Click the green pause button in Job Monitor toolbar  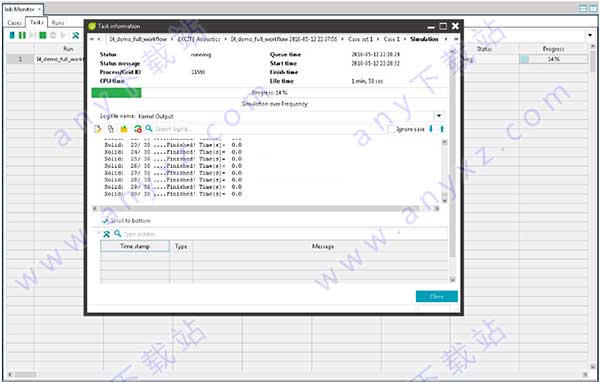[x=22, y=36]
